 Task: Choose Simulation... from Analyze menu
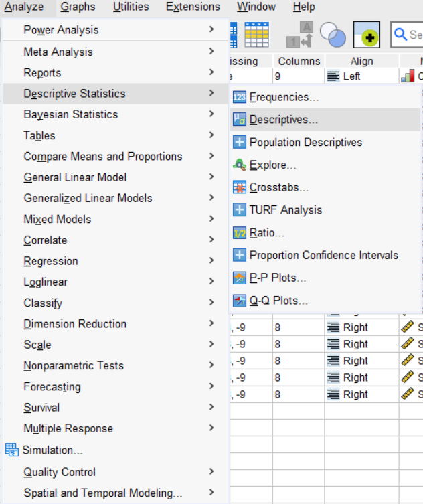click(115, 450)
